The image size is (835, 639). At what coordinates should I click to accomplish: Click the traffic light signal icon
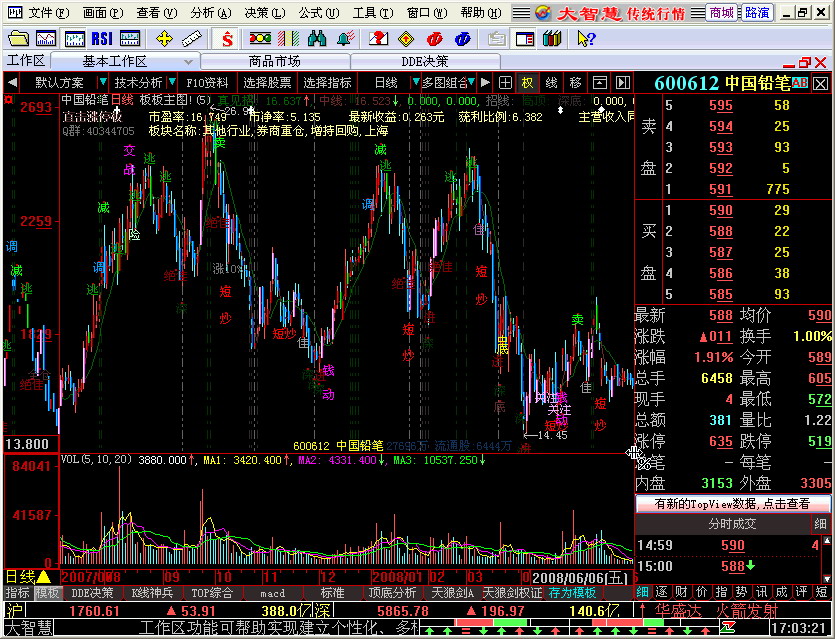tap(260, 38)
